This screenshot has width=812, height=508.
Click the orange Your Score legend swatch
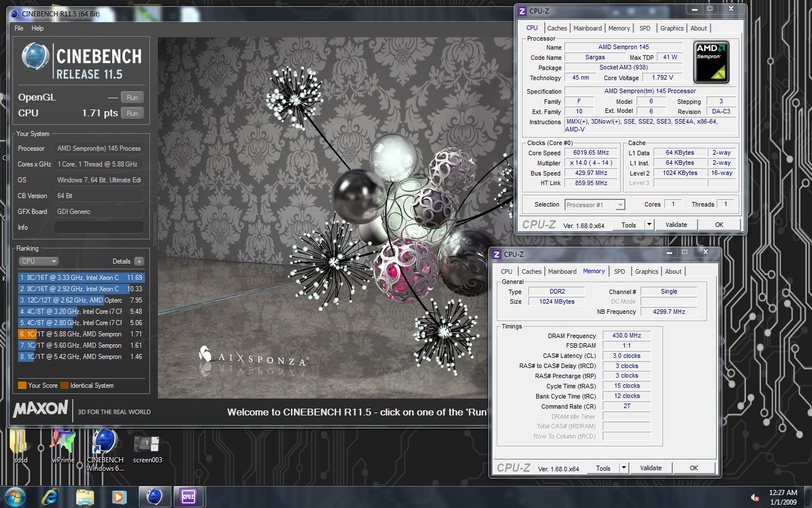pyautogui.click(x=22, y=386)
